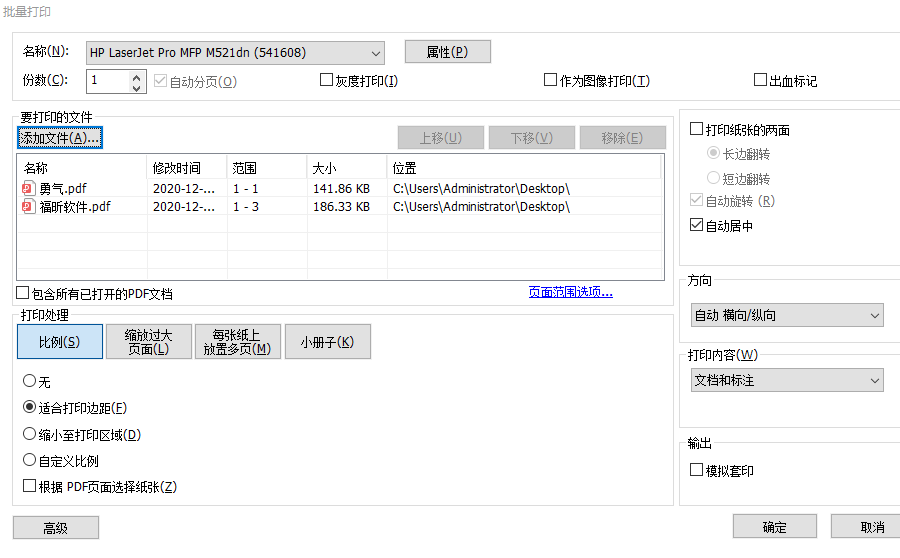
Task: Toggle the 自动分页(O) checkbox
Action: (161, 81)
